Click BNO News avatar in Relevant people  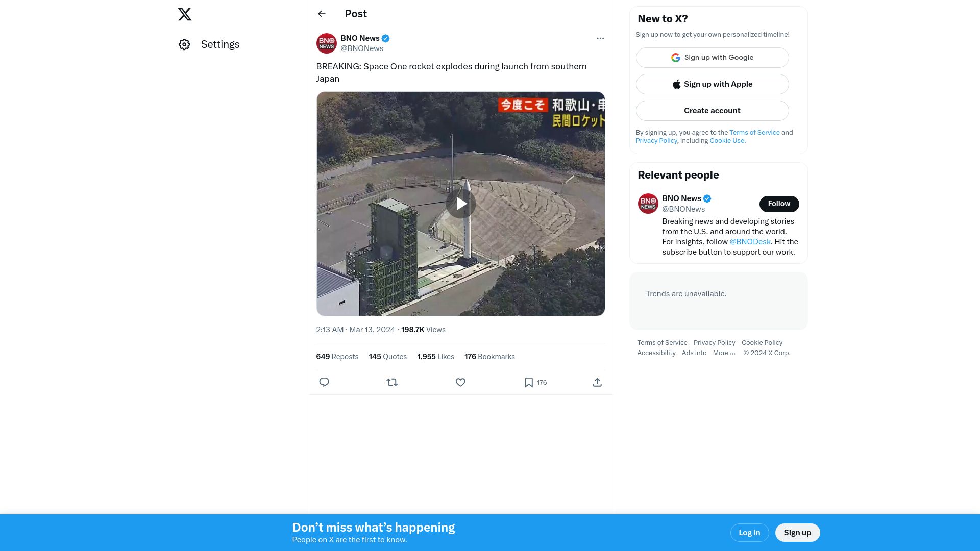(648, 204)
